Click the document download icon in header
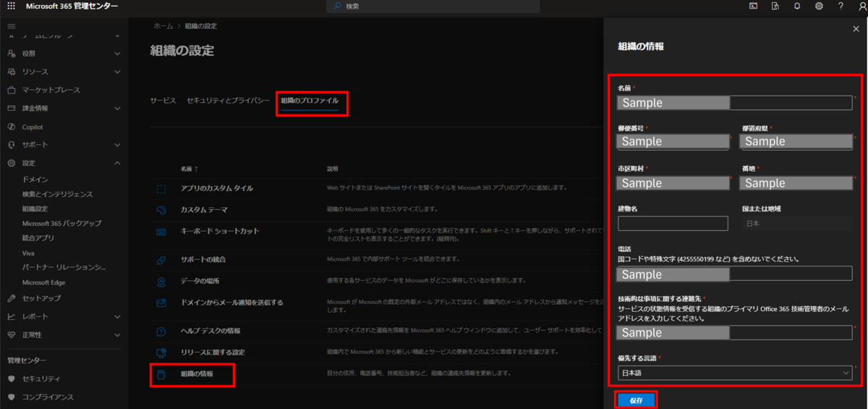 (x=775, y=6)
